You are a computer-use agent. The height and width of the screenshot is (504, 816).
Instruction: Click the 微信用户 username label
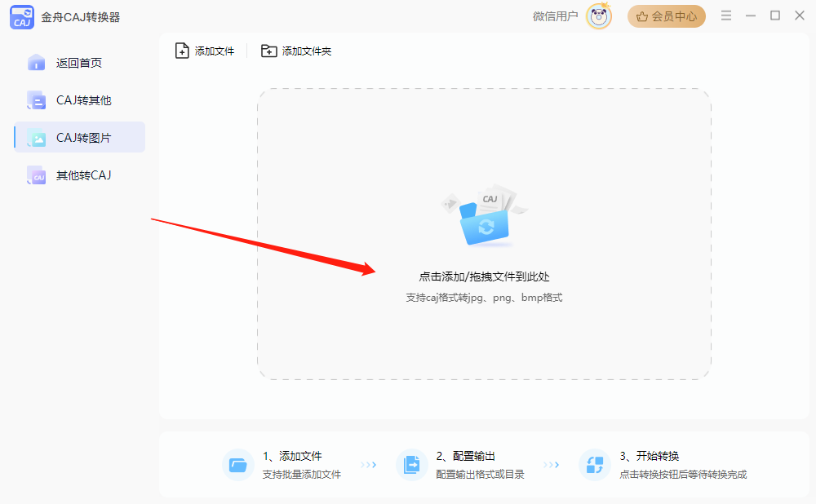[x=555, y=16]
